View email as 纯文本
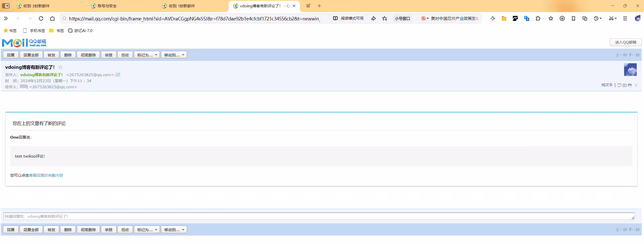The width and height of the screenshot is (644, 244). coord(607,85)
